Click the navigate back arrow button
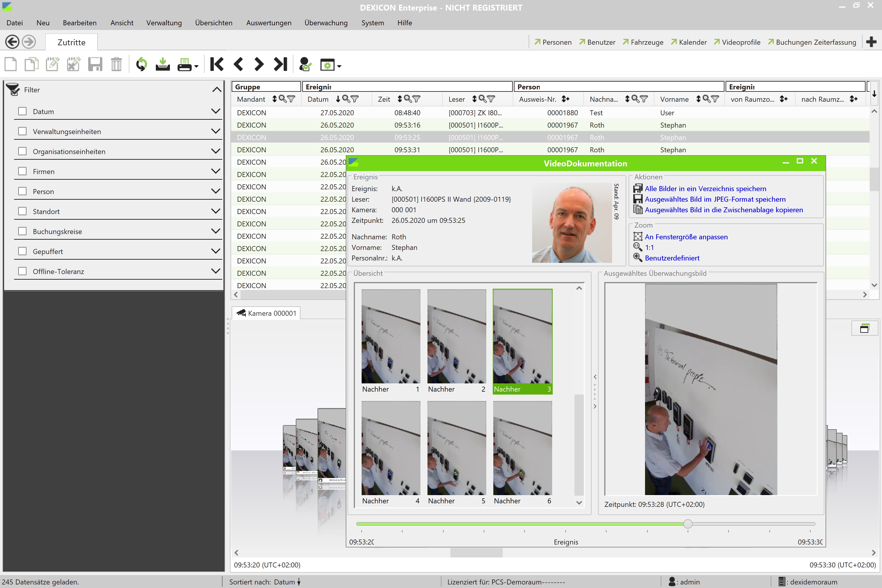Viewport: 882px width, 588px height. 12,42
